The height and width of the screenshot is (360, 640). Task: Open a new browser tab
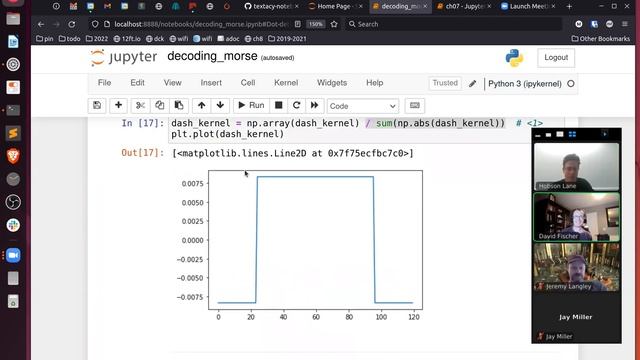[x=569, y=6]
